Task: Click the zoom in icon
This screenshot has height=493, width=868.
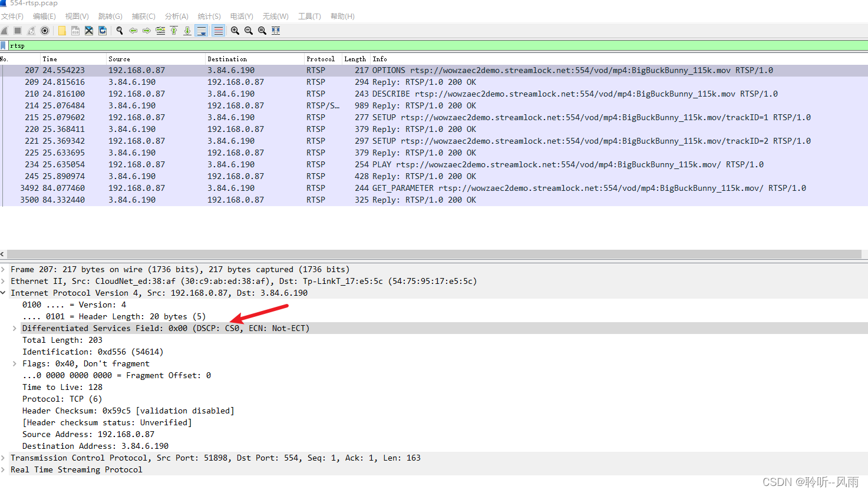Action: click(235, 31)
